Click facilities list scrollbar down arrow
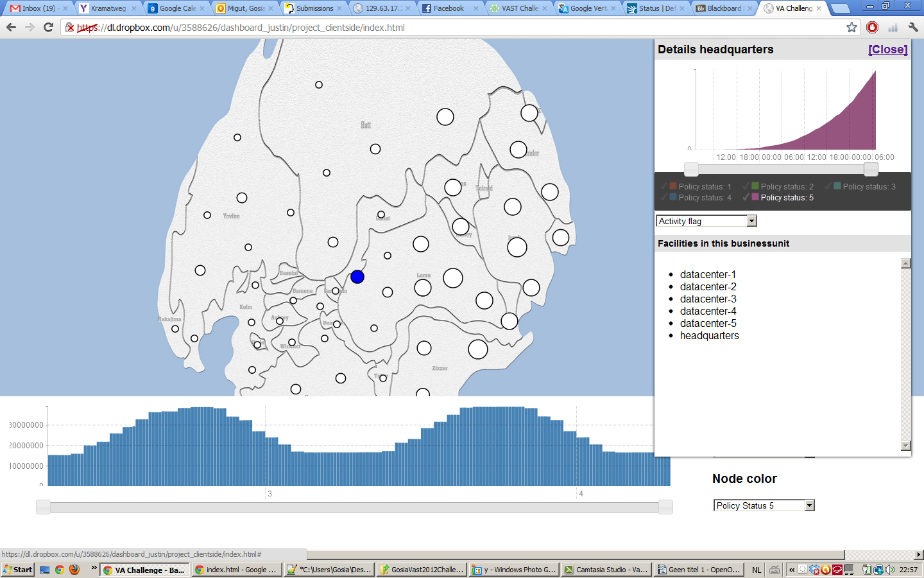 906,446
